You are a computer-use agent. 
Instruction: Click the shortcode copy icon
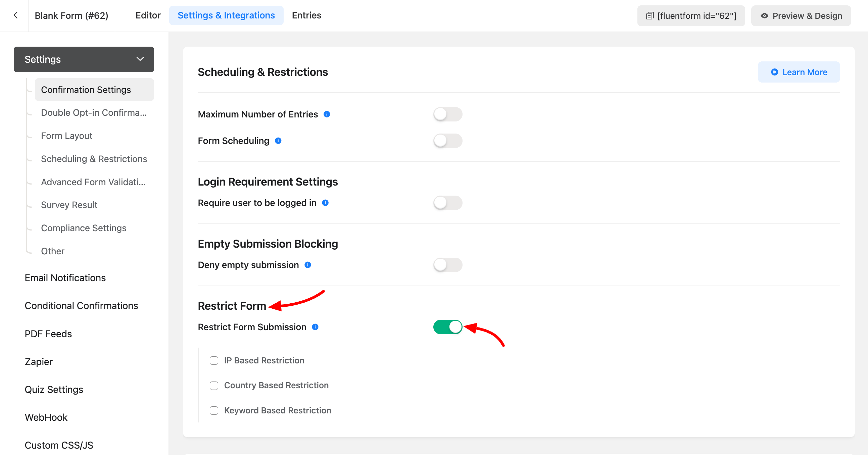click(649, 16)
